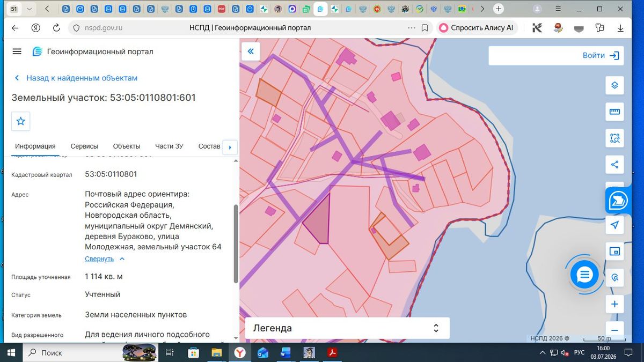This screenshot has width=644, height=362.
Task: Open the share map tool
Action: point(614,164)
